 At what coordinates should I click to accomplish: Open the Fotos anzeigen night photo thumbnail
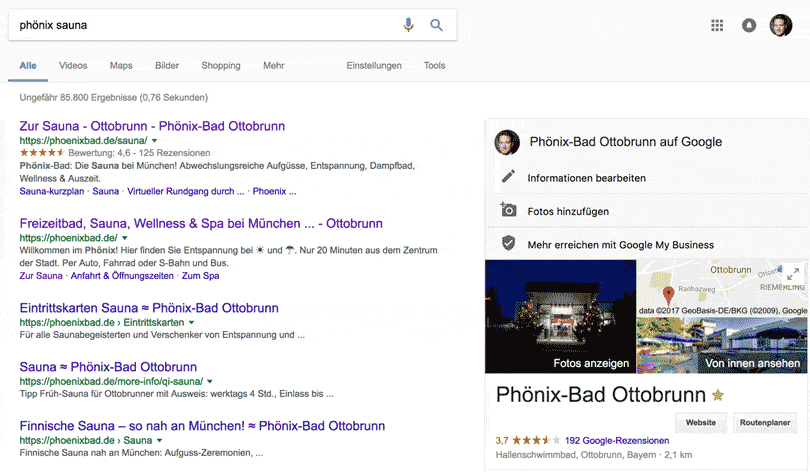point(560,316)
